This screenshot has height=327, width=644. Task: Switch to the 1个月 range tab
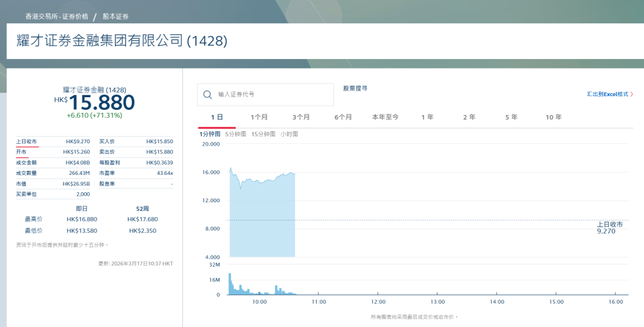tap(259, 118)
